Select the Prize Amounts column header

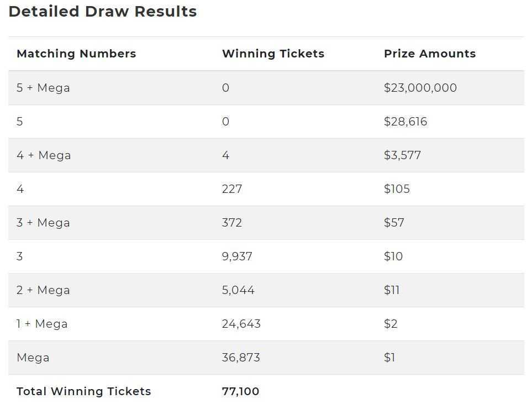click(430, 54)
